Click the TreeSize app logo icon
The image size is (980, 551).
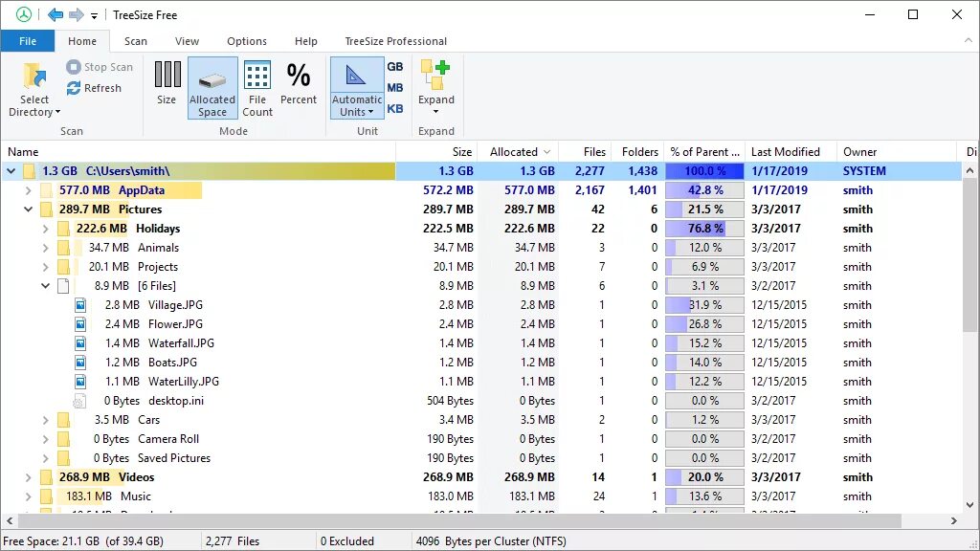point(24,14)
